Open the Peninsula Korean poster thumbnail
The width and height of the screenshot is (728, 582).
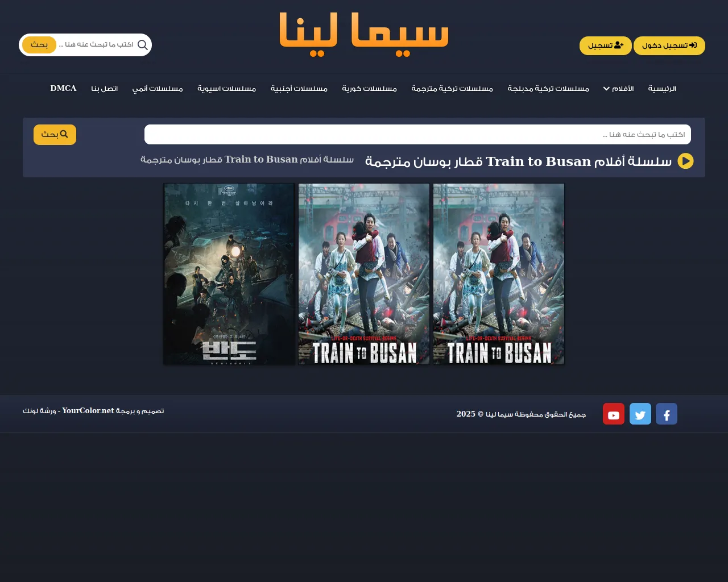pyautogui.click(x=229, y=274)
